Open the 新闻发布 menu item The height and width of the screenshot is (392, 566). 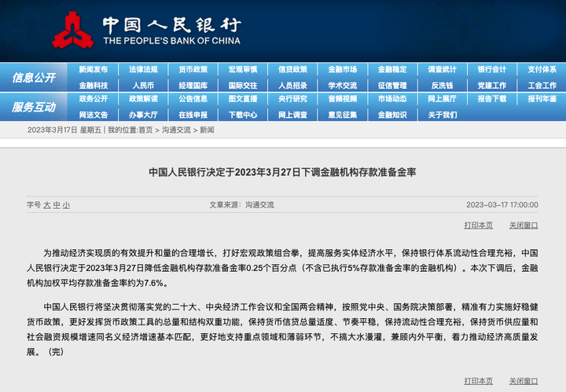(94, 70)
